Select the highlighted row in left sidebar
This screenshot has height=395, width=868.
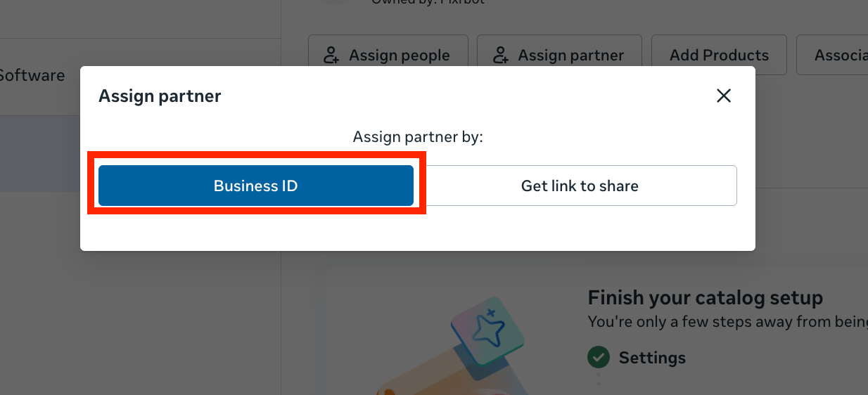pyautogui.click(x=40, y=153)
